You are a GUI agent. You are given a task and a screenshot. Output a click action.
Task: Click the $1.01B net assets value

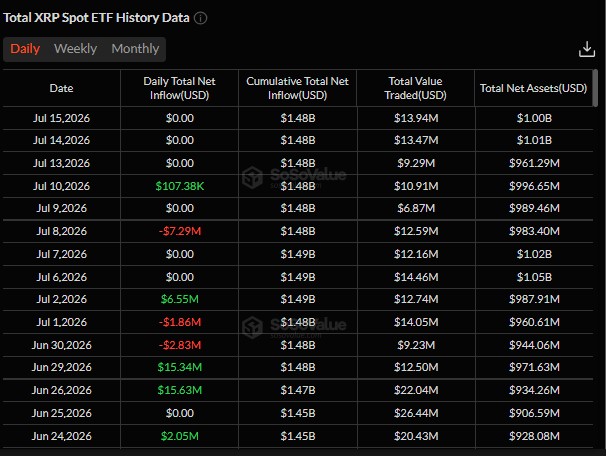(x=534, y=140)
